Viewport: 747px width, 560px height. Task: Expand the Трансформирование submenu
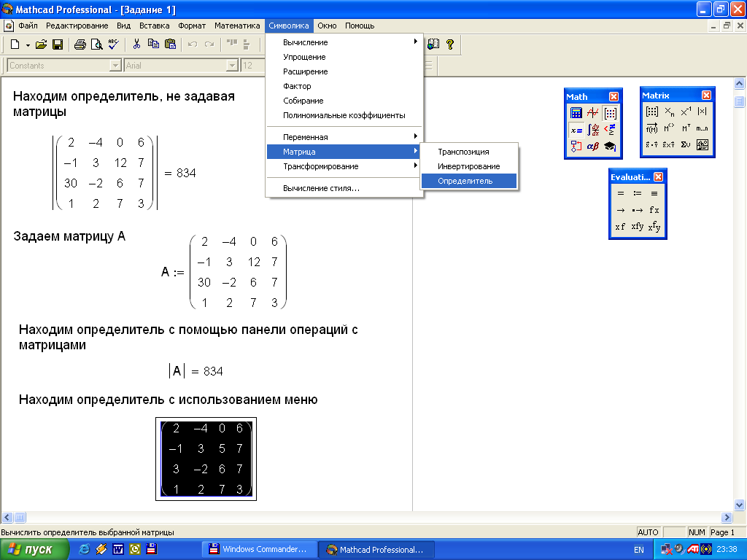[x=344, y=166]
